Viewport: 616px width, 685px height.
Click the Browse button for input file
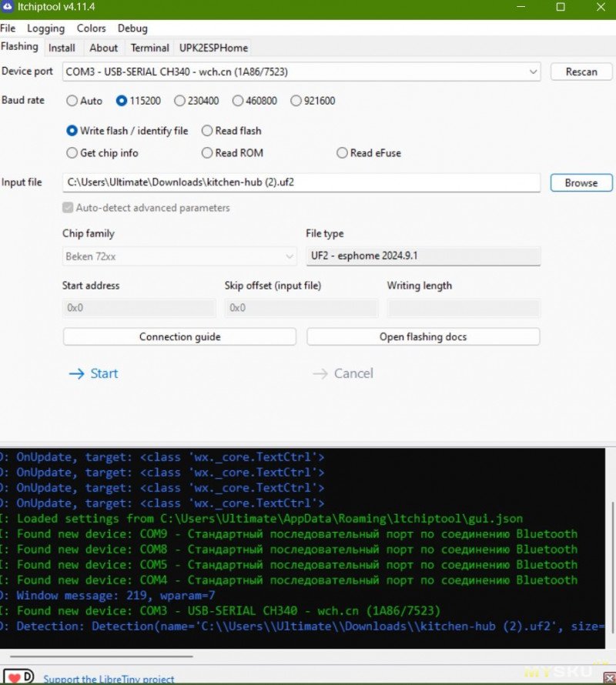coord(581,183)
